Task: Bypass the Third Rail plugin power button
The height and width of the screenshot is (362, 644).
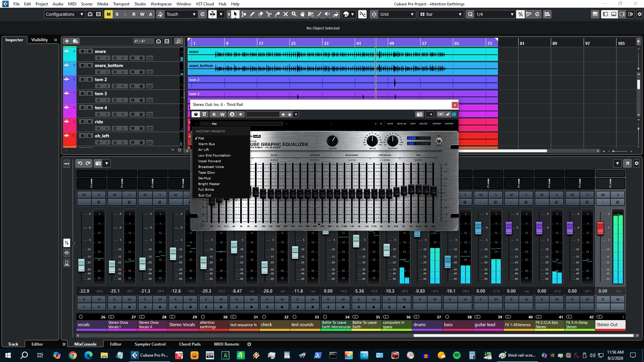Action: (196, 114)
